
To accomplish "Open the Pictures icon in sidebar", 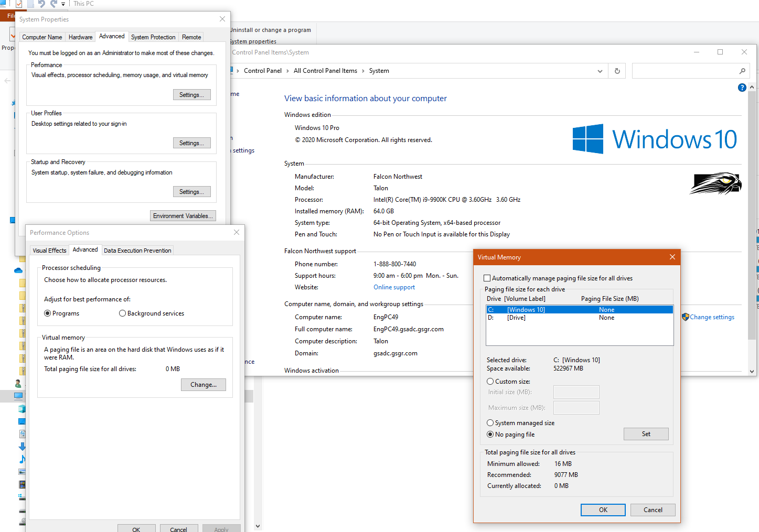I will (22, 472).
